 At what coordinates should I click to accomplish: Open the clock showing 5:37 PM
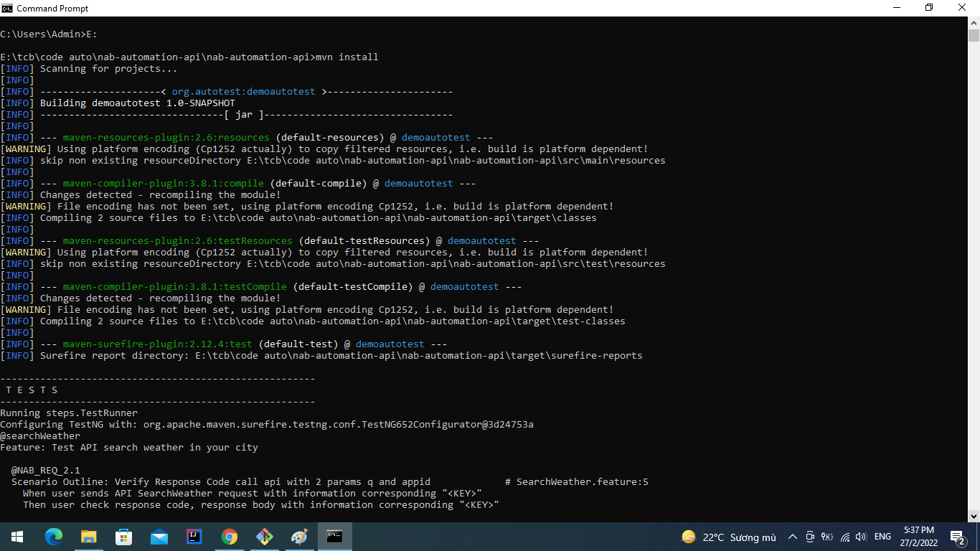[918, 537]
